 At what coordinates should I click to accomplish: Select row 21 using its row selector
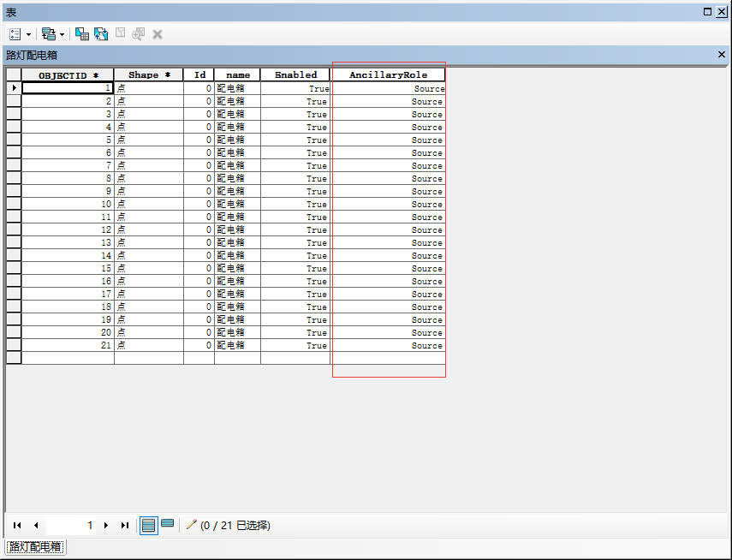click(x=14, y=345)
